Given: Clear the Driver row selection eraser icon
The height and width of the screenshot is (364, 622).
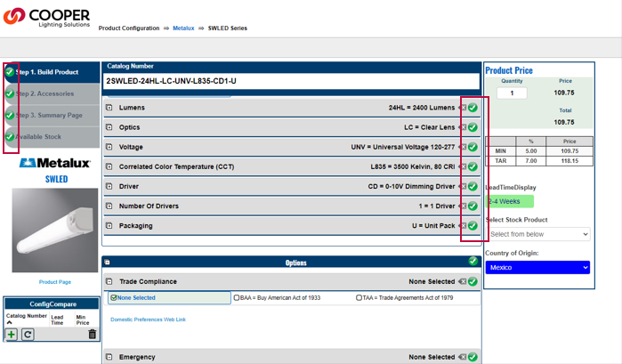Looking at the screenshot, I should coord(463,186).
